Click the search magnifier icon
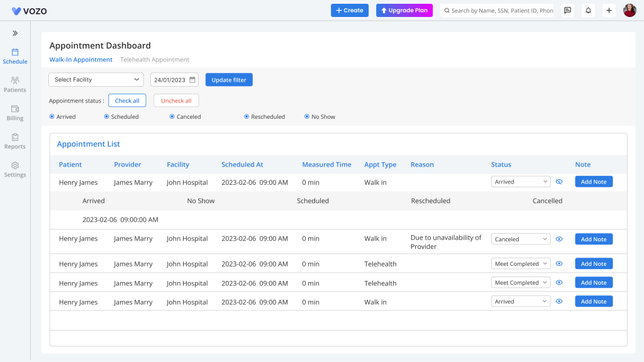644x362 pixels. (447, 11)
